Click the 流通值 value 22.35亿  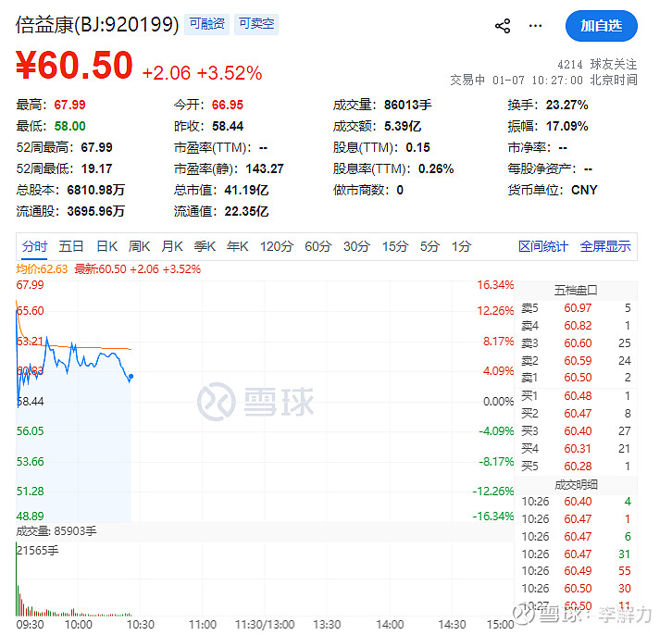pos(246,211)
